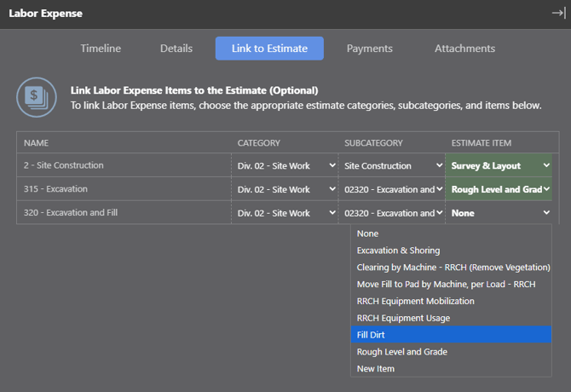This screenshot has width=571, height=392.
Task: Open Subcategory dropdown showing Site Construction
Action: [392, 165]
